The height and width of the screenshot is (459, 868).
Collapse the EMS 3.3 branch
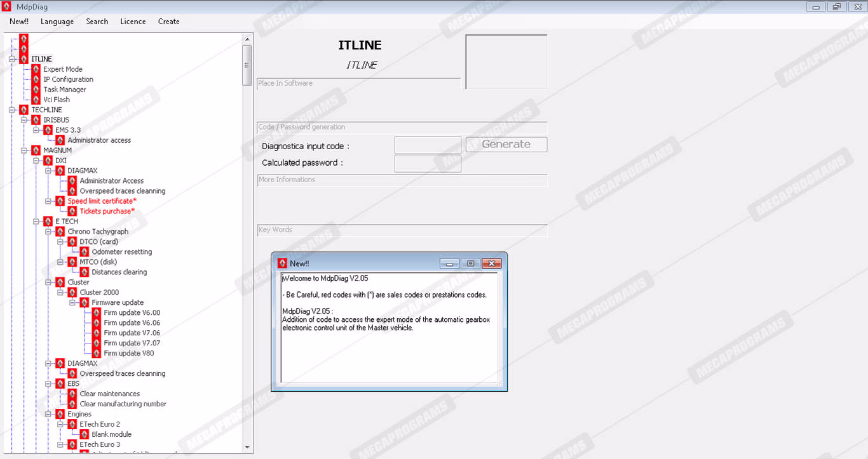coord(36,130)
